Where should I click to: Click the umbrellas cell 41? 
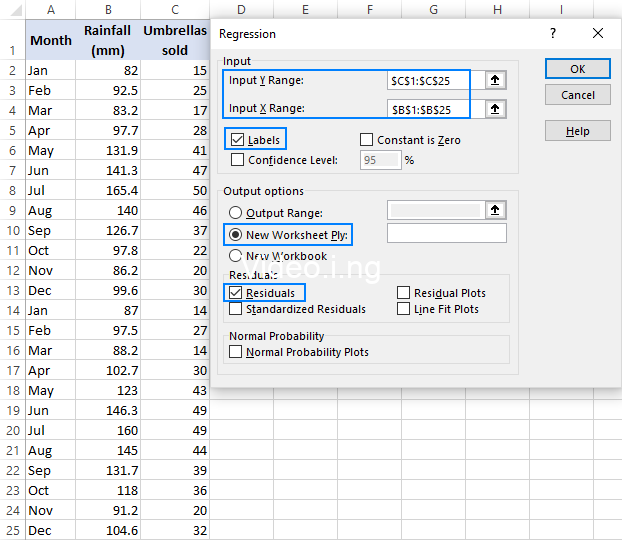click(175, 150)
